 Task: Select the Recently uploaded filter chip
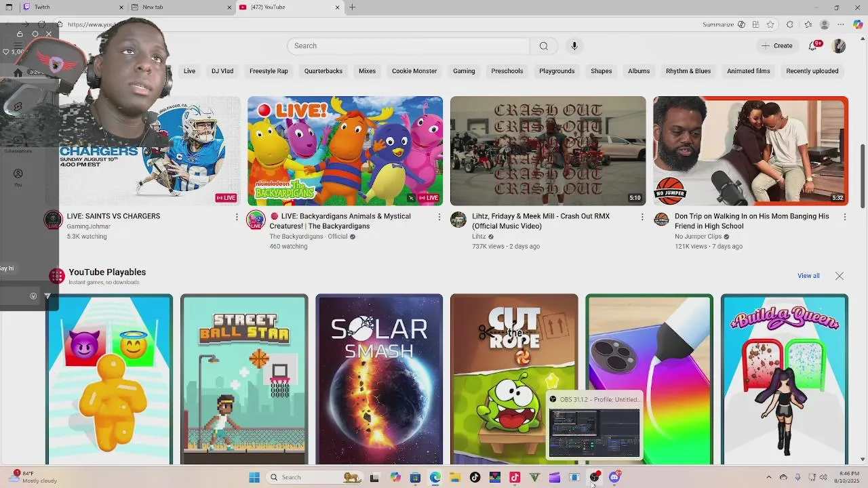coord(812,71)
